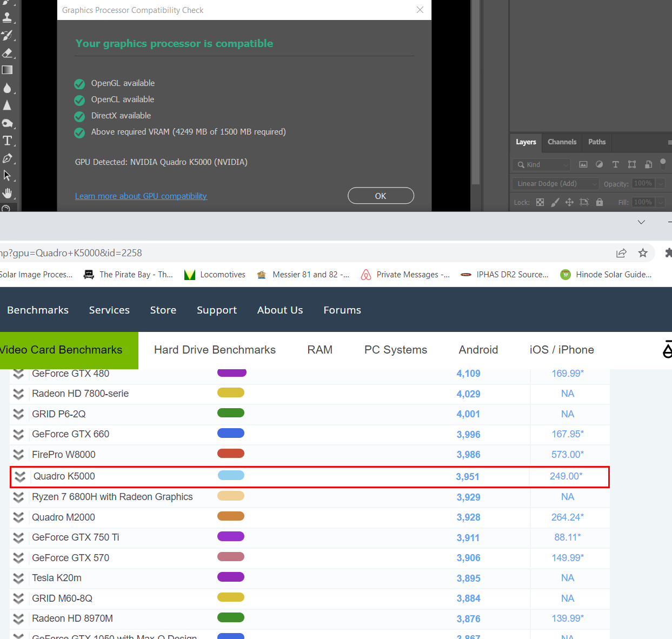Expand the Quadro K5000 benchmark row
The image size is (672, 639).
tap(19, 476)
